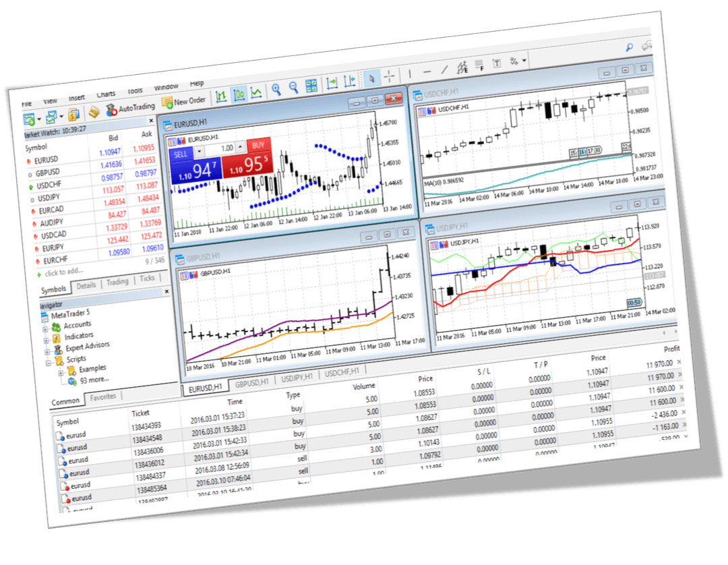This screenshot has height=565, width=728.
Task: Click the 'click to add...' symbol field
Action: 64,272
